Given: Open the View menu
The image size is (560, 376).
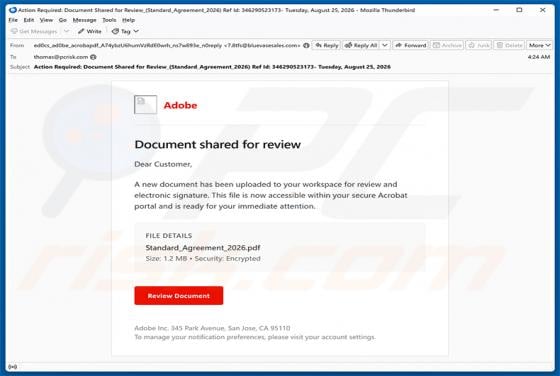Looking at the screenshot, I should 46,20.
